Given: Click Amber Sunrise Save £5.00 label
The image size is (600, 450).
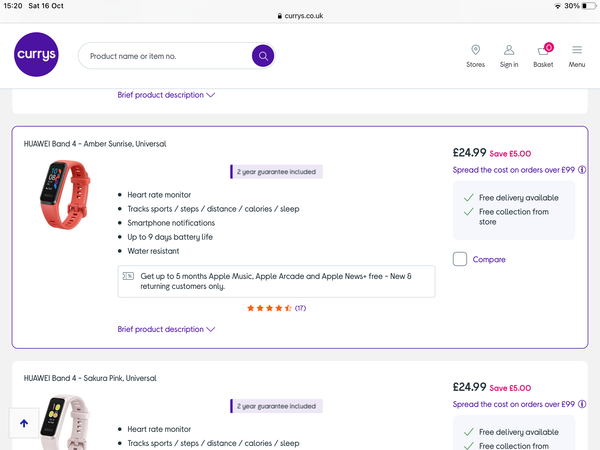Looking at the screenshot, I should [x=510, y=154].
